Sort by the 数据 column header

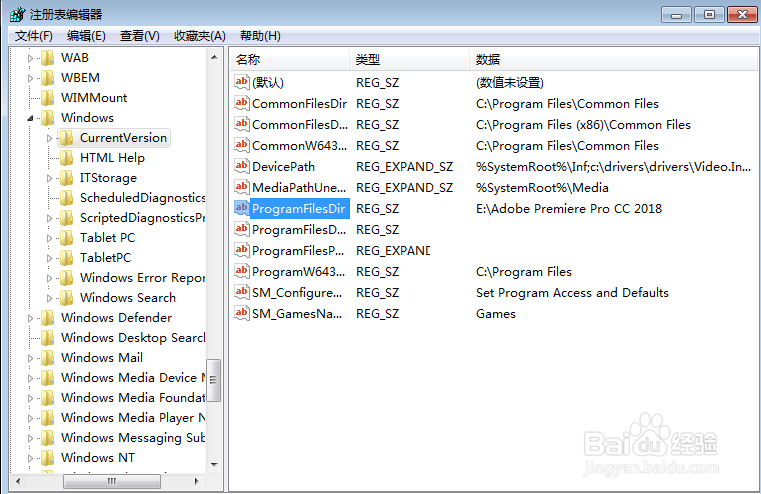613,60
